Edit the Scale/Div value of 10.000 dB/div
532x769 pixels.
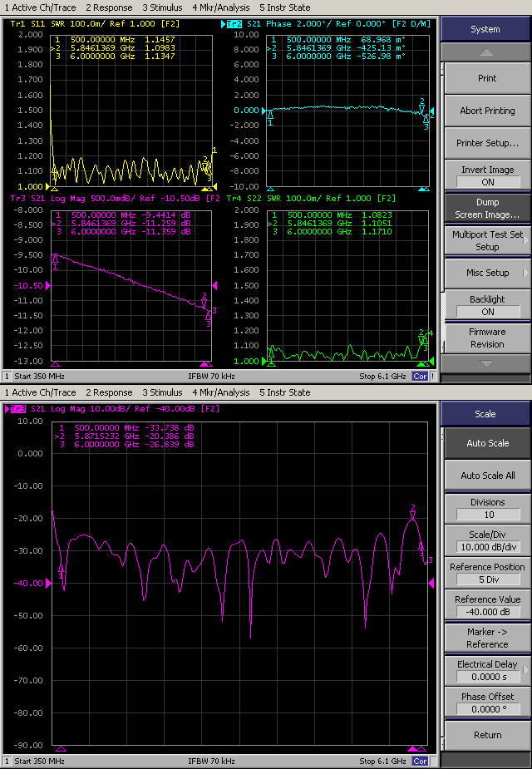(488, 547)
